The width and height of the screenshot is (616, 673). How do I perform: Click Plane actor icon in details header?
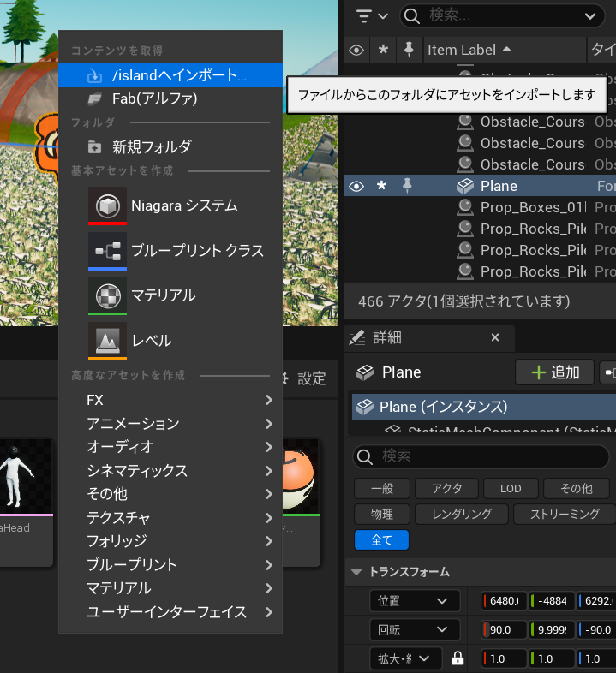click(365, 372)
